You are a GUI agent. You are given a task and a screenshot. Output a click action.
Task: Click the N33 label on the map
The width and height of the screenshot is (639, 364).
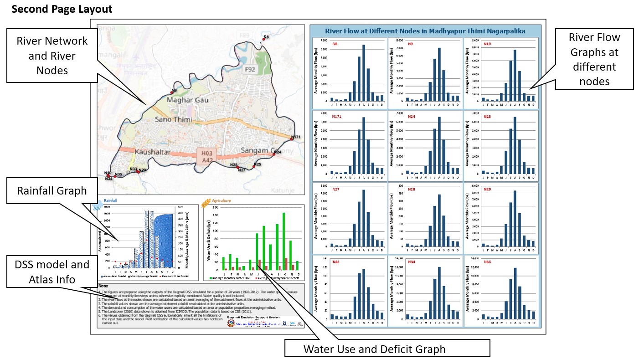click(x=134, y=169)
